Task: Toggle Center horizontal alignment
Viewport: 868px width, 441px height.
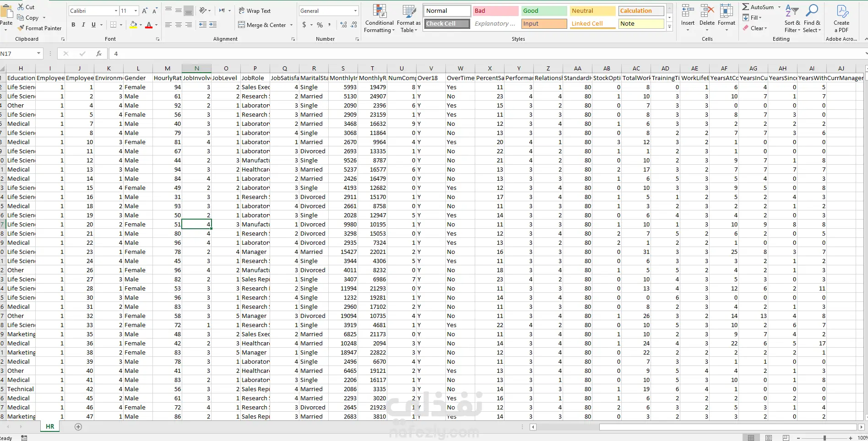Action: (178, 25)
